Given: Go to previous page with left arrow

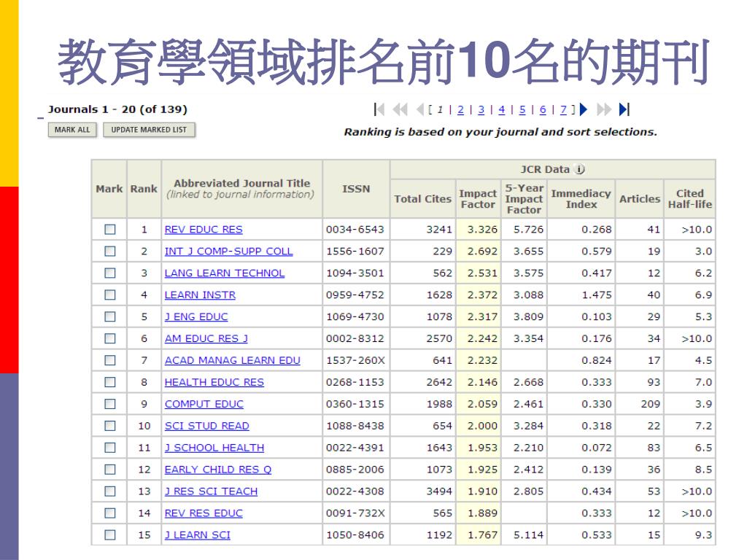Looking at the screenshot, I should (x=419, y=109).
